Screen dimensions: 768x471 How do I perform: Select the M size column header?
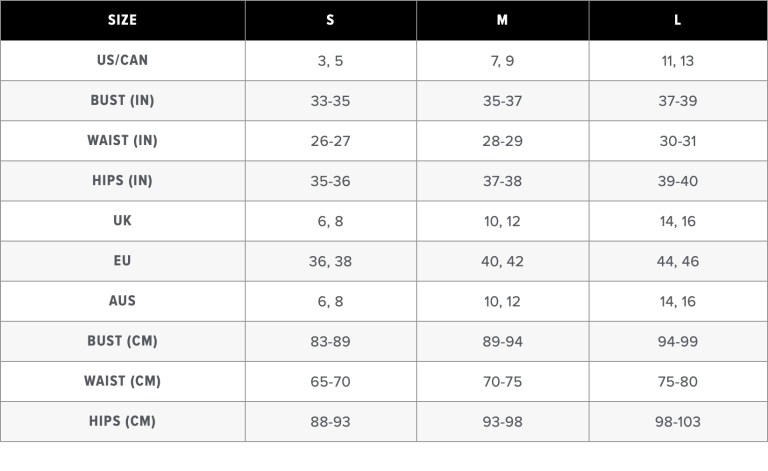(x=502, y=20)
